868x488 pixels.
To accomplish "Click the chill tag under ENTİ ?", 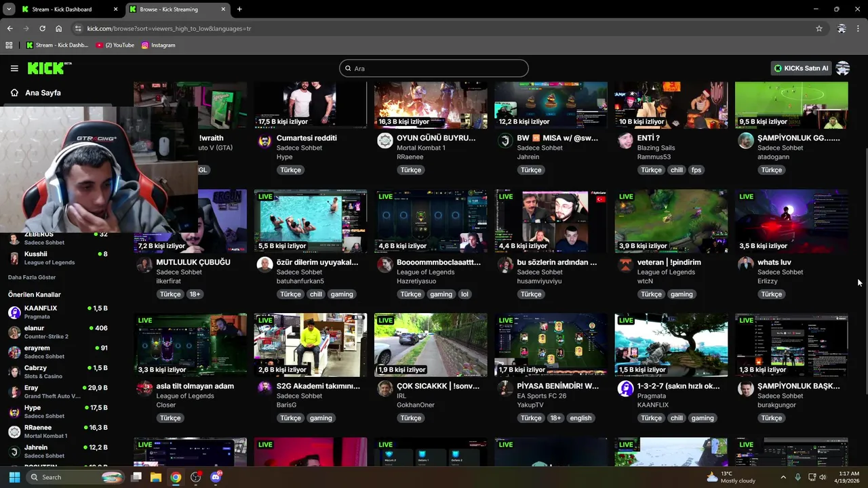I will click(x=677, y=170).
